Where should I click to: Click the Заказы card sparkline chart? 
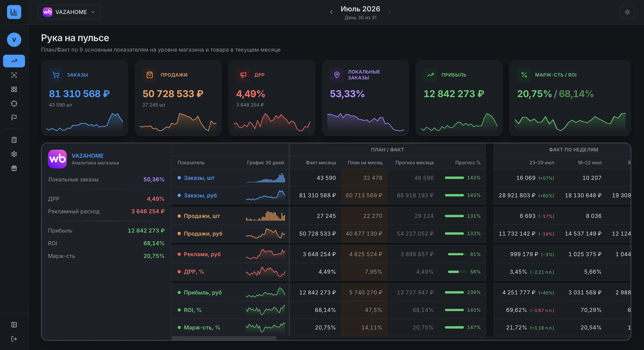coord(85,122)
